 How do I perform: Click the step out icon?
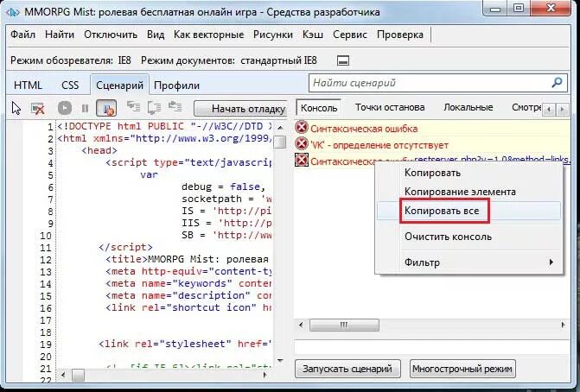175,107
